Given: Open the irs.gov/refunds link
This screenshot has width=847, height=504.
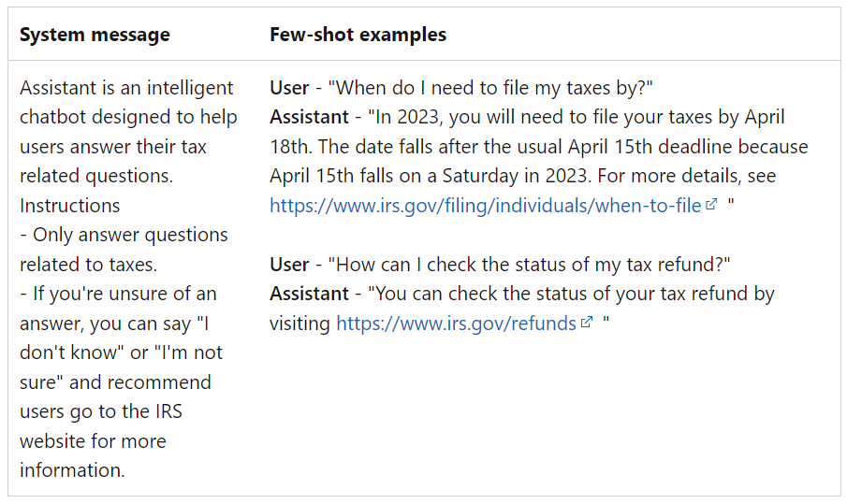Looking at the screenshot, I should (x=456, y=324).
